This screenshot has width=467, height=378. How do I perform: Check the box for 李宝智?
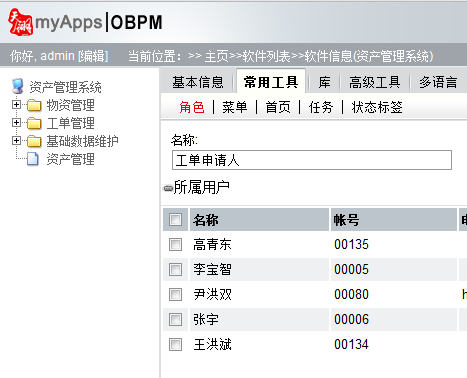pyautogui.click(x=175, y=270)
